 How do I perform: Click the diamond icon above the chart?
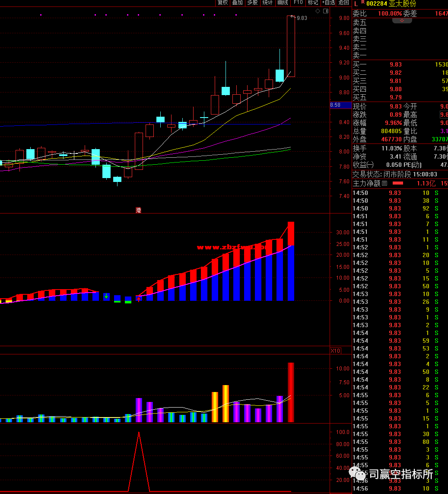pyautogui.click(x=318, y=11)
